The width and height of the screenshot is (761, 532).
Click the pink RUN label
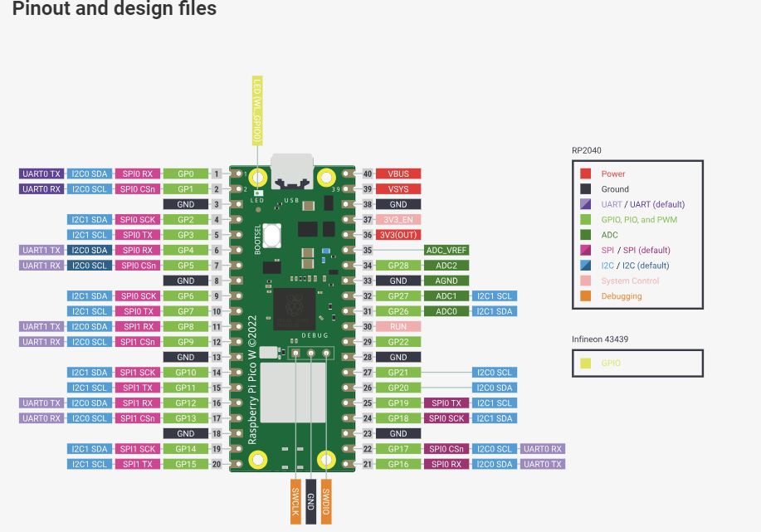pos(398,327)
